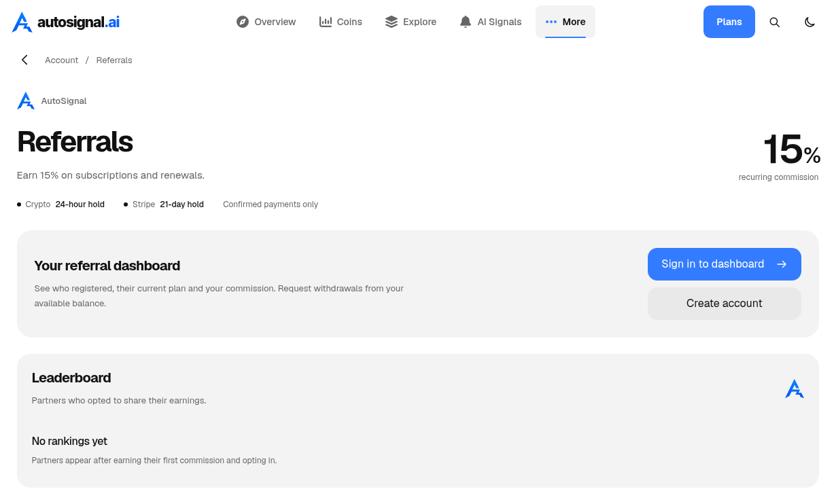Toggle dark mode with the moon icon

[x=810, y=22]
